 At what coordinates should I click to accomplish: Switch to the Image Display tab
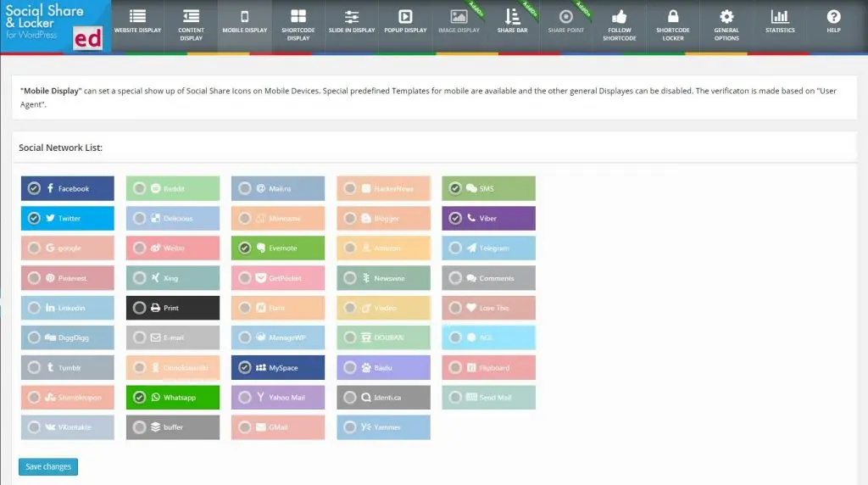point(459,26)
